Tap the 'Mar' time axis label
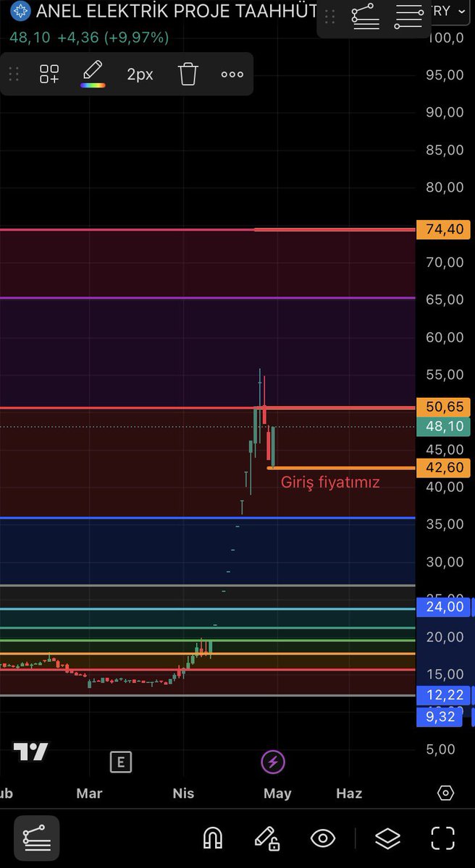475x868 pixels. [89, 793]
